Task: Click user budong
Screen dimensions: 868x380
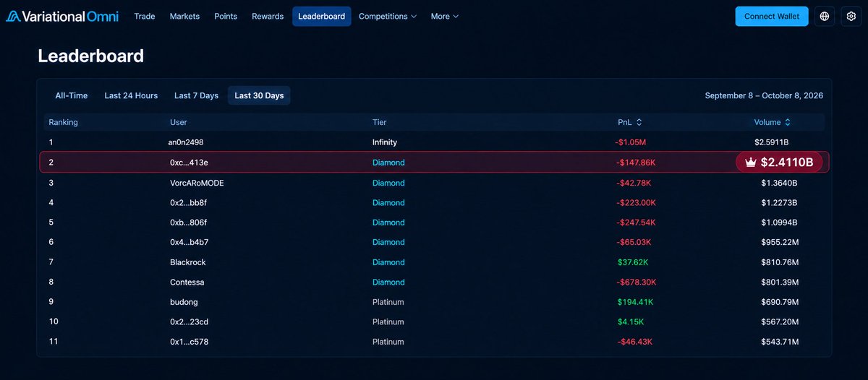Action: click(183, 302)
